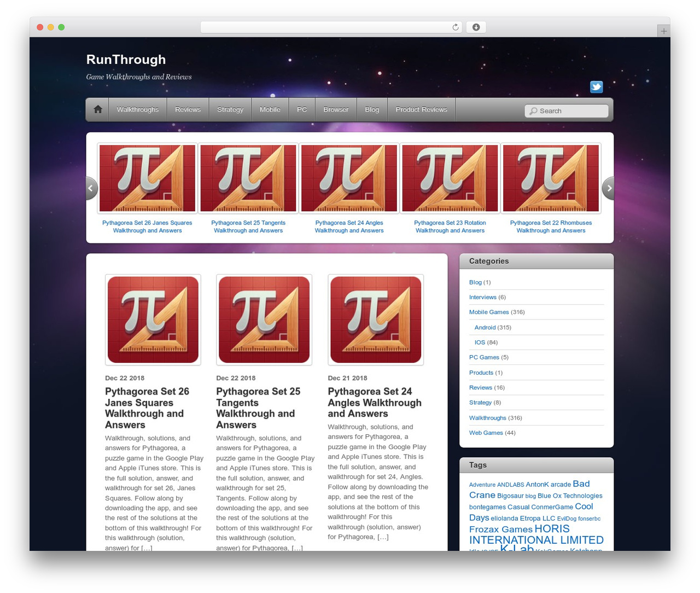Open carousel link Pythagorea Set 26 Janes Squares
Image resolution: width=700 pixels, height=593 pixels.
pyautogui.click(x=147, y=226)
